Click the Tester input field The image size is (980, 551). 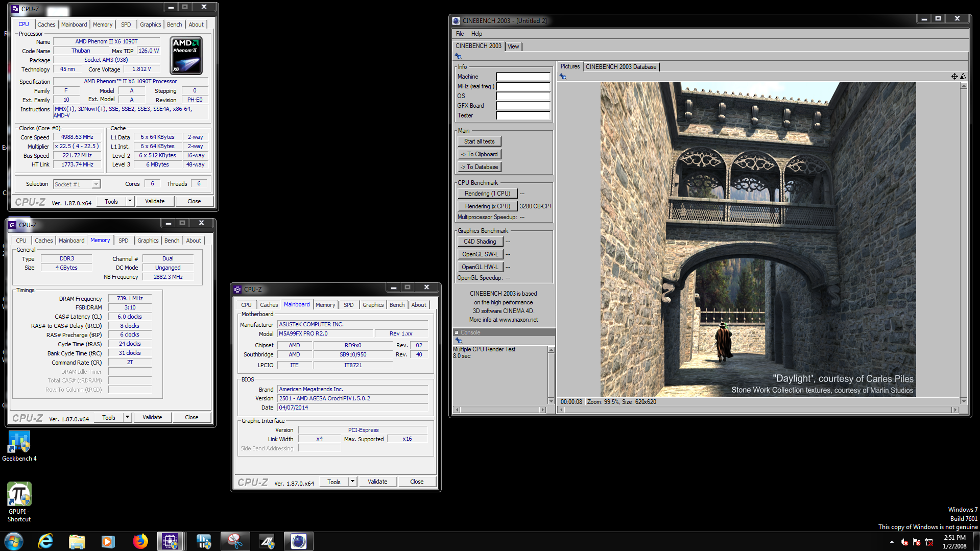click(523, 115)
